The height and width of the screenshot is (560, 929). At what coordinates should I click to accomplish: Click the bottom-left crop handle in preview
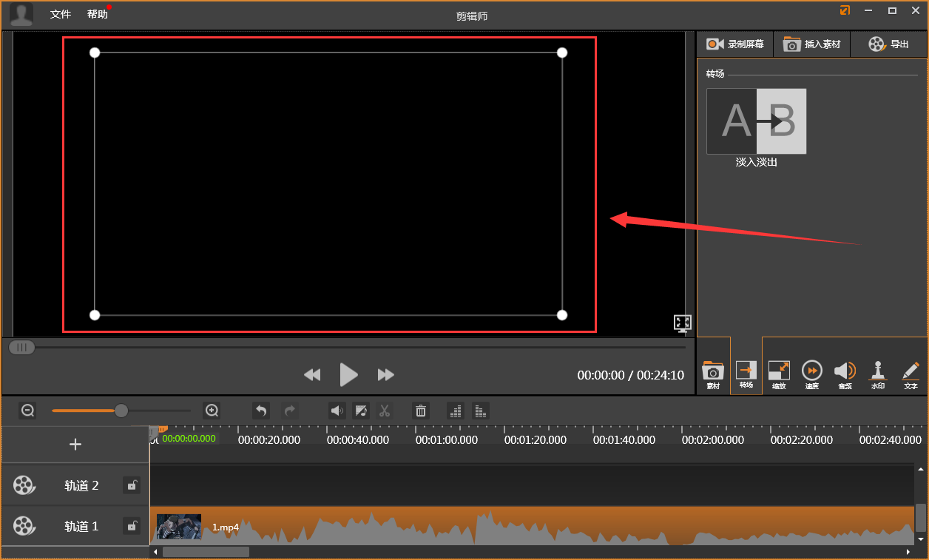click(95, 315)
